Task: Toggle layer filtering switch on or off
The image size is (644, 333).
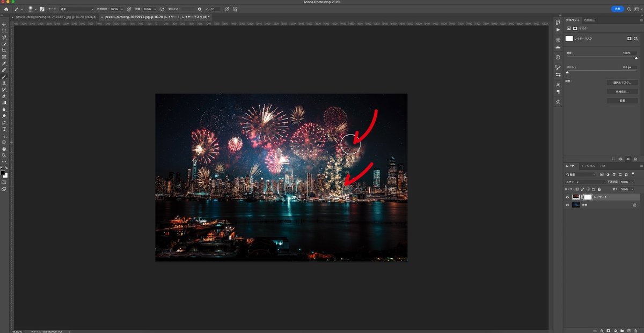Action: tap(634, 175)
